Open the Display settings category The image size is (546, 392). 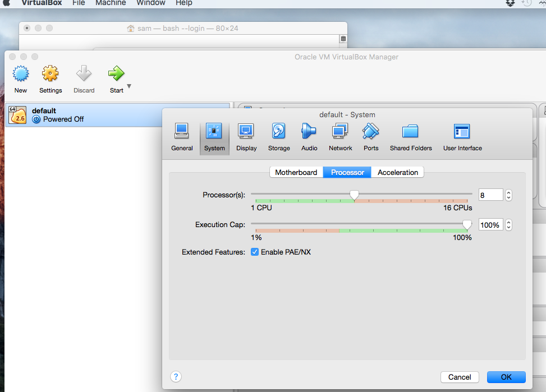[x=246, y=137]
